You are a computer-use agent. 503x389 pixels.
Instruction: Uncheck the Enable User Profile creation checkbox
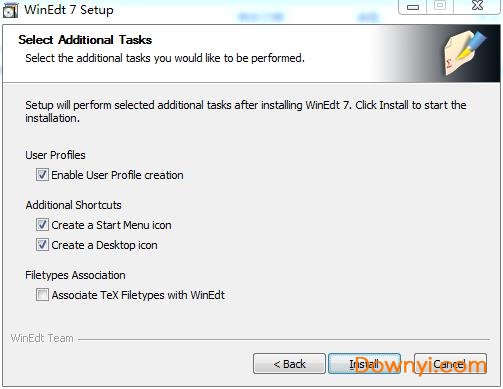pos(42,175)
